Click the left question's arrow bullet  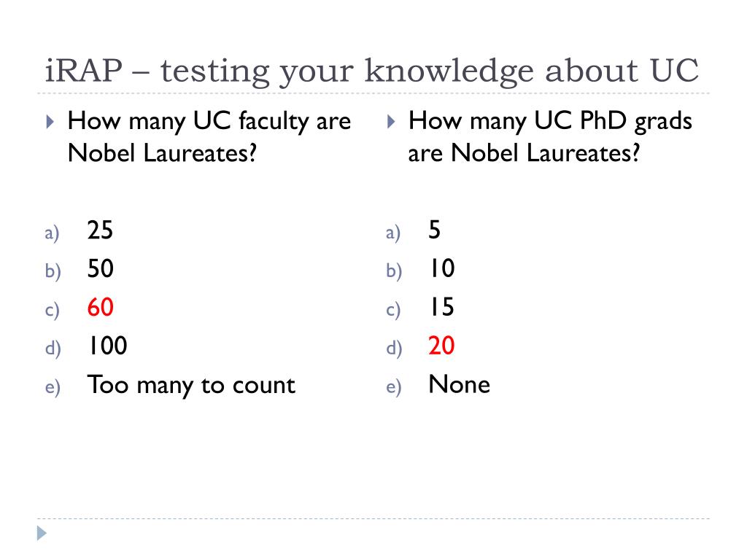50,122
